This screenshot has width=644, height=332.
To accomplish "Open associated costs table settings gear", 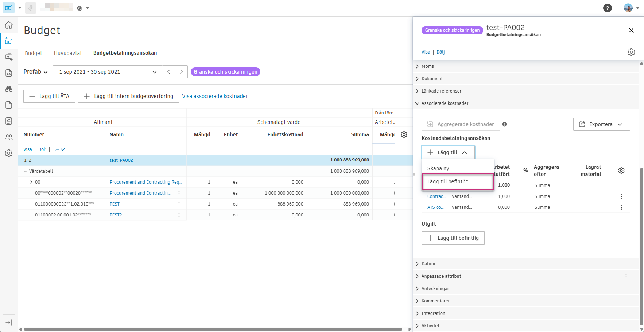I will [x=621, y=171].
